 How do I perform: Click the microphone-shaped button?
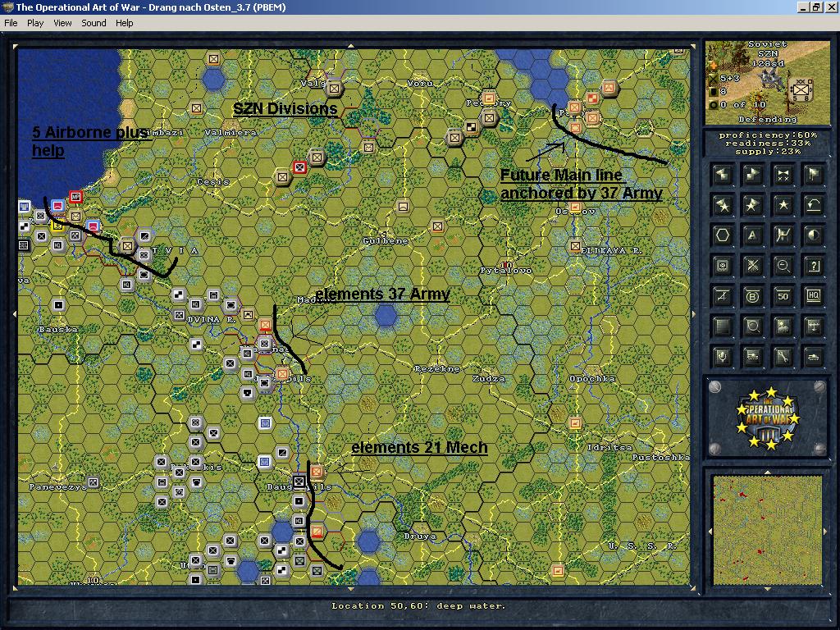[723, 357]
